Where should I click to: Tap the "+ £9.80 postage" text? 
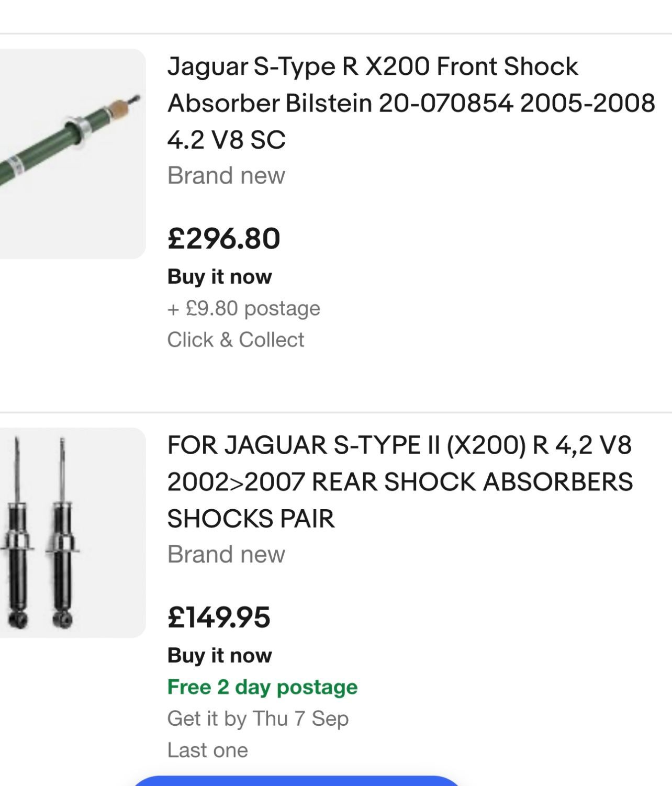point(243,308)
